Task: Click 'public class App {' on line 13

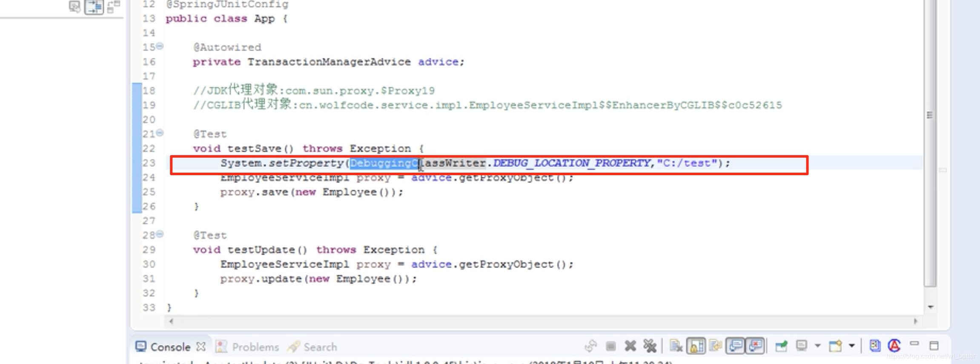Action: pos(226,19)
